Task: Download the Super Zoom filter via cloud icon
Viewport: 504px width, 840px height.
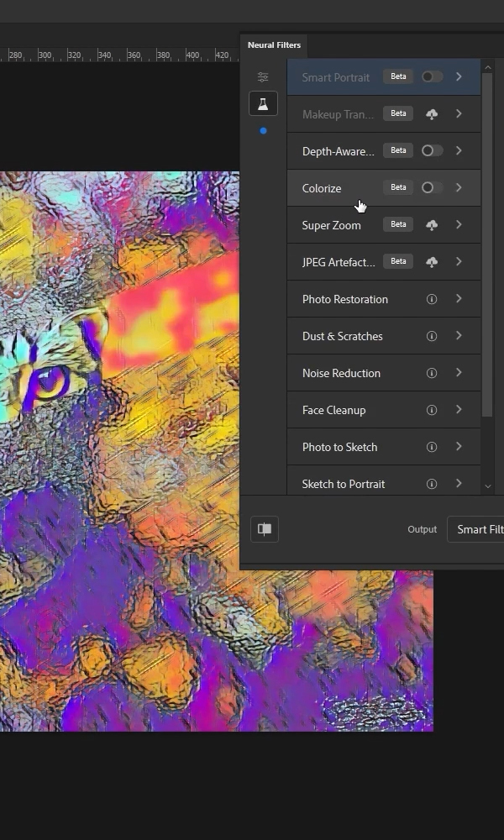Action: click(432, 225)
